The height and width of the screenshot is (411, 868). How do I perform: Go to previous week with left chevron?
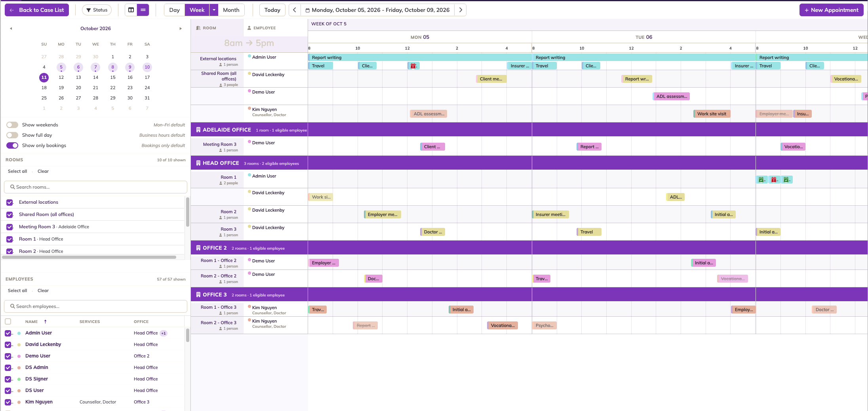[295, 10]
